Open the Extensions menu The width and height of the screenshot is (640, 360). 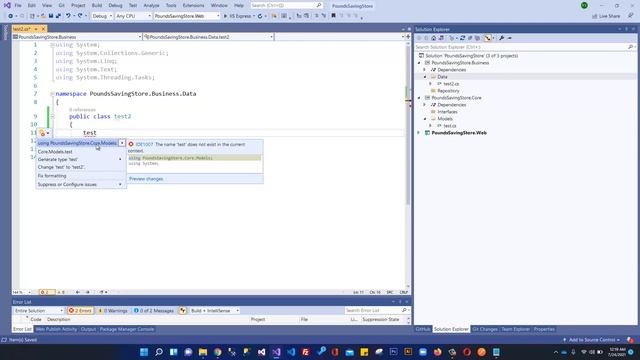click(193, 6)
